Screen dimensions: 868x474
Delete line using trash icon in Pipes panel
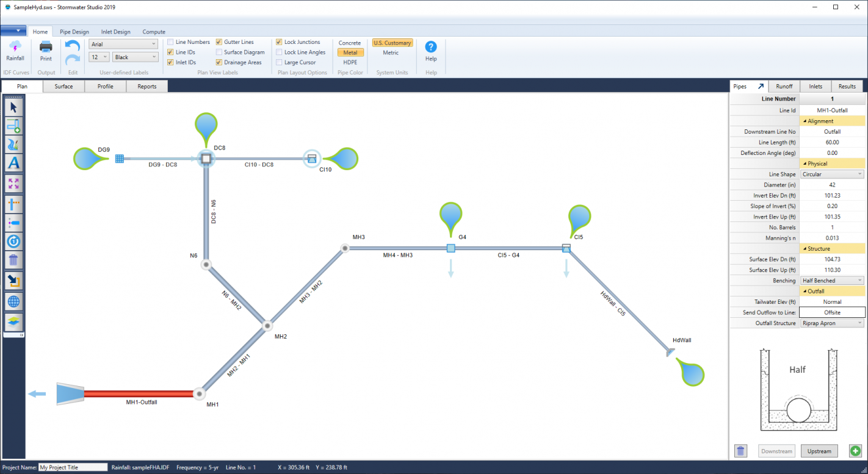[x=740, y=451]
